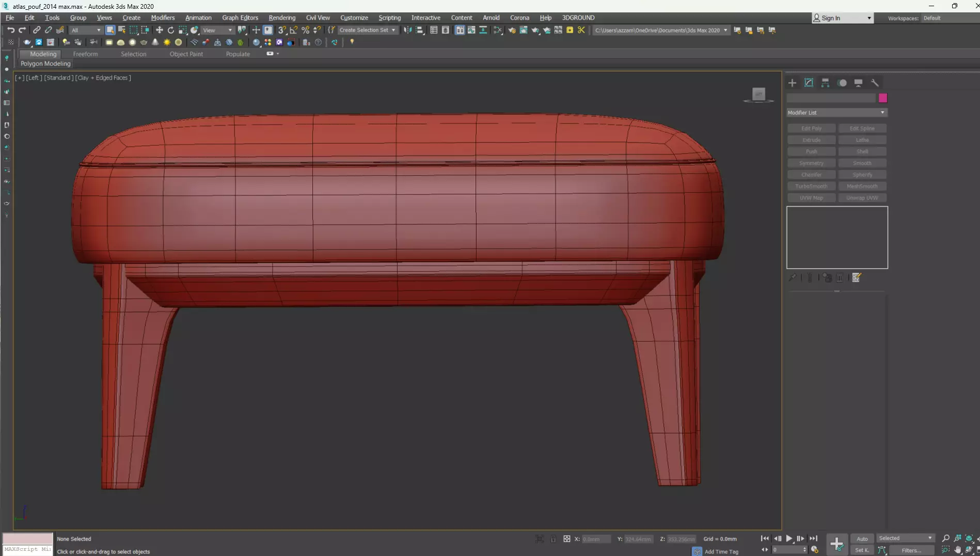Screen dimensions: 980x556
Task: Click the Time Configuration icon
Action: click(x=815, y=550)
